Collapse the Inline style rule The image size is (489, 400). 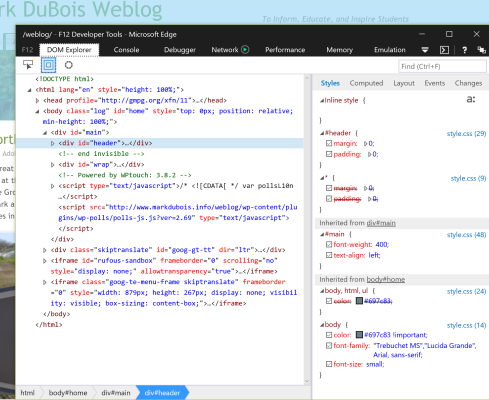(322, 101)
